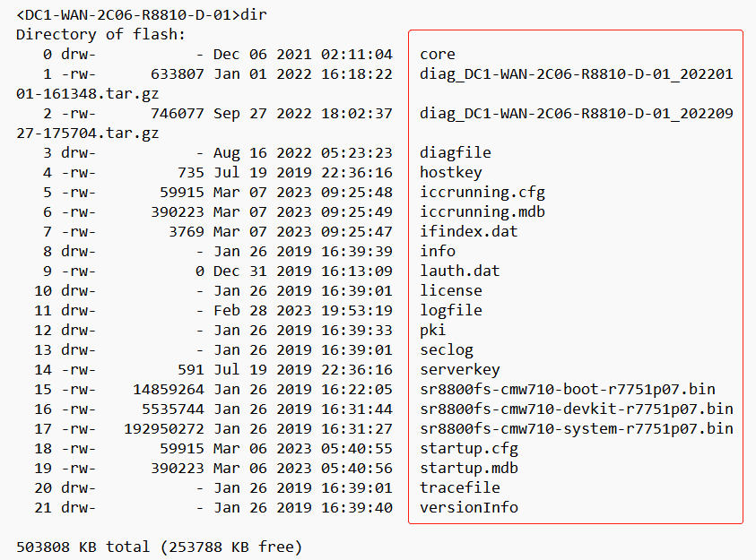Select the core directory name

click(x=437, y=54)
